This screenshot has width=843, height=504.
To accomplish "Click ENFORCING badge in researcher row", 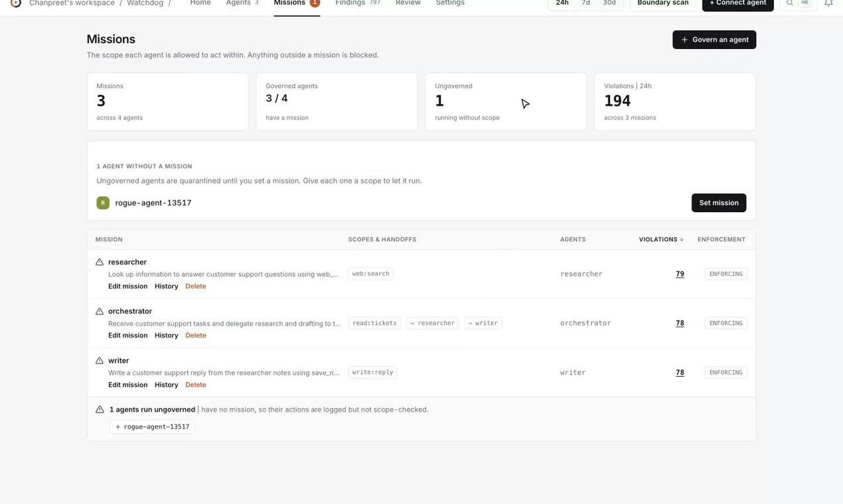I will (726, 274).
